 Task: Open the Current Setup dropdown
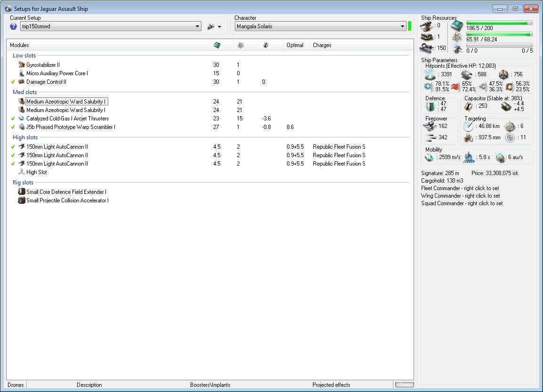pos(198,27)
